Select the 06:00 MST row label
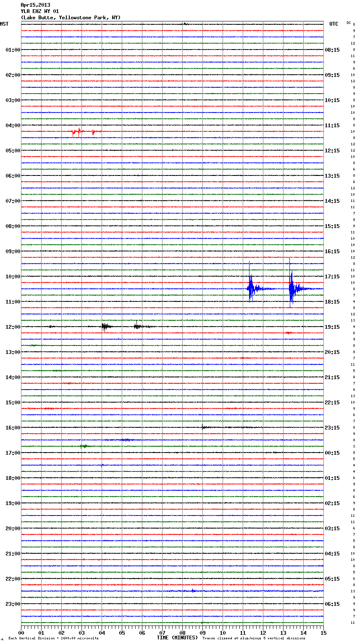This screenshot has height=644, width=357. [x=13, y=176]
